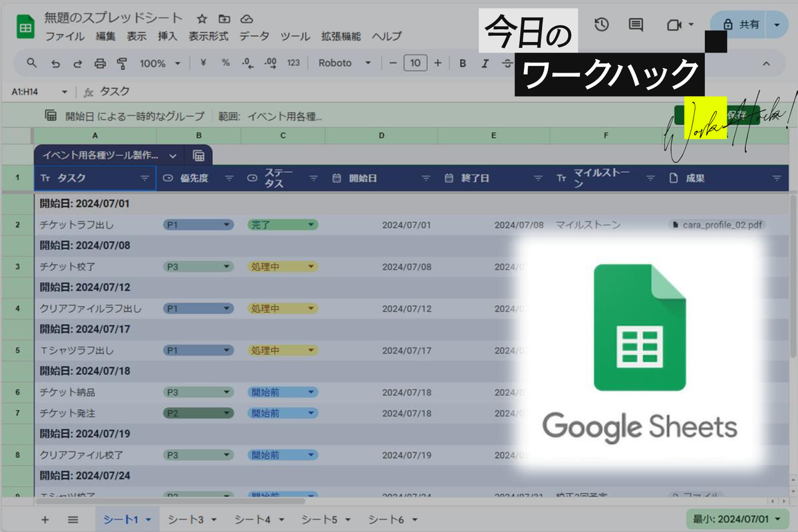Select the paint format roller icon
Screen dimensions: 798x532
click(122, 64)
